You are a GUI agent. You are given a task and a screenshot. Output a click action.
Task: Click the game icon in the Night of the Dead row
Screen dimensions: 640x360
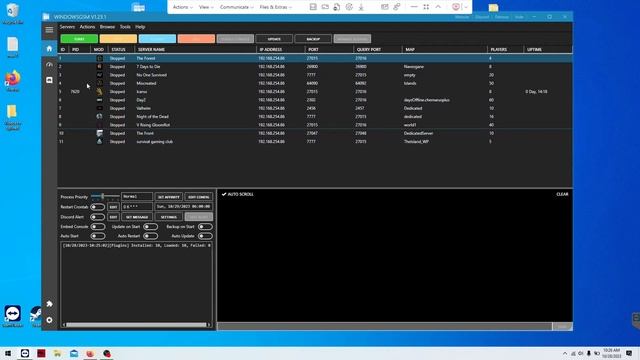[99, 116]
